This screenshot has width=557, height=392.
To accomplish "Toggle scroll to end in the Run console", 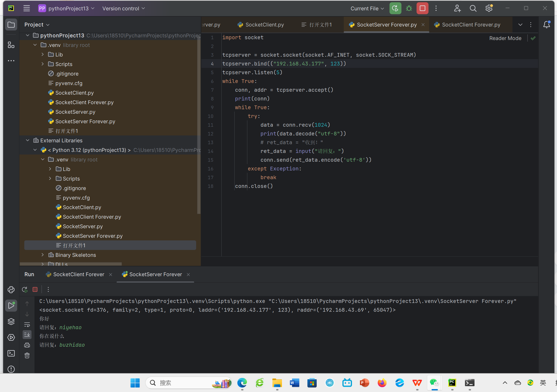I will pos(27,335).
